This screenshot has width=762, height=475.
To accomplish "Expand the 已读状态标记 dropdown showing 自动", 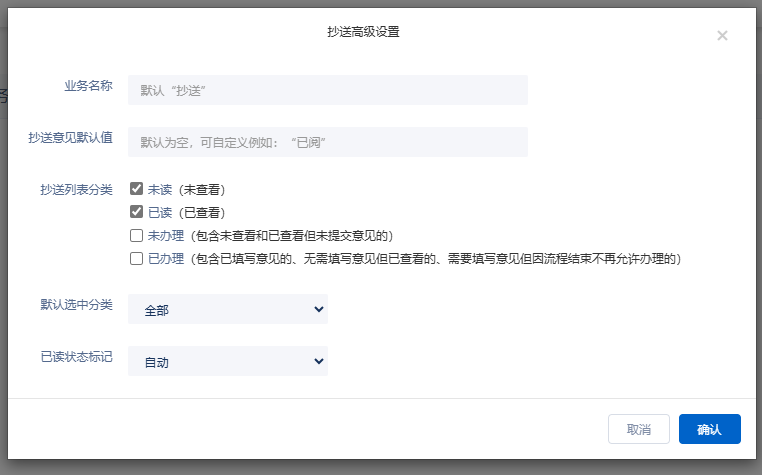I will 228,362.
